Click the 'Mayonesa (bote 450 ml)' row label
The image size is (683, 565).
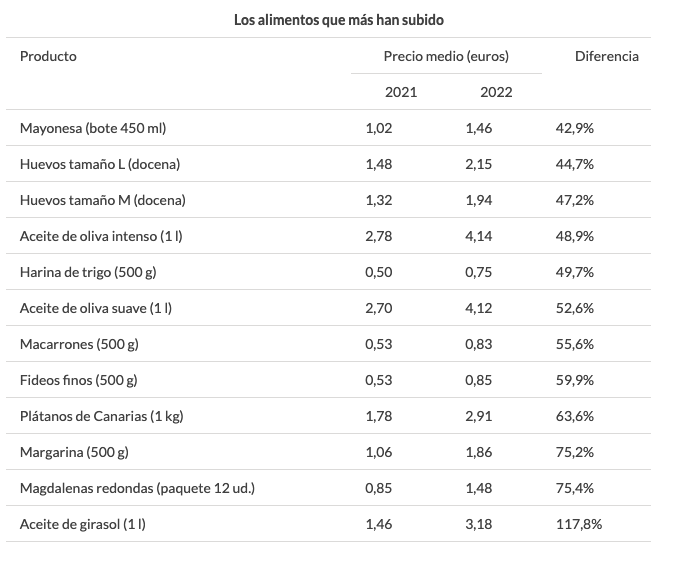93,128
